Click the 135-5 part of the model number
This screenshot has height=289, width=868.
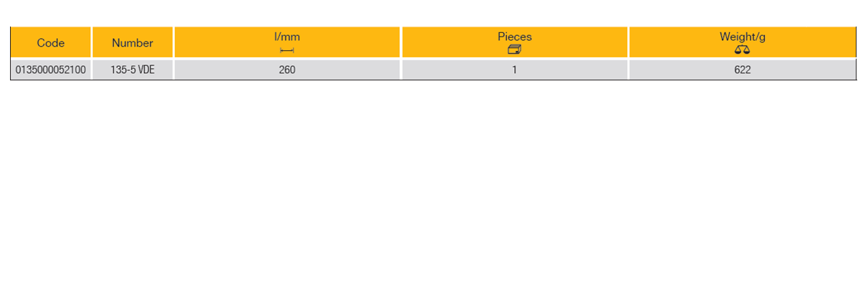tap(123, 70)
